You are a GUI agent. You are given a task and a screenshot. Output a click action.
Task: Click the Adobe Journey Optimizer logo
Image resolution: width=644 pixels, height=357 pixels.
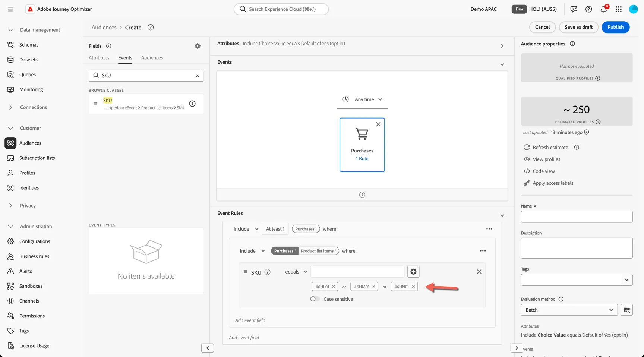pos(30,9)
